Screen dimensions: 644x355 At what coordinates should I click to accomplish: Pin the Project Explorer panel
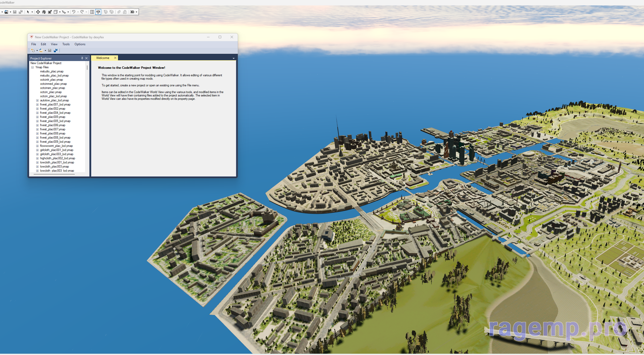pyautogui.click(x=82, y=58)
